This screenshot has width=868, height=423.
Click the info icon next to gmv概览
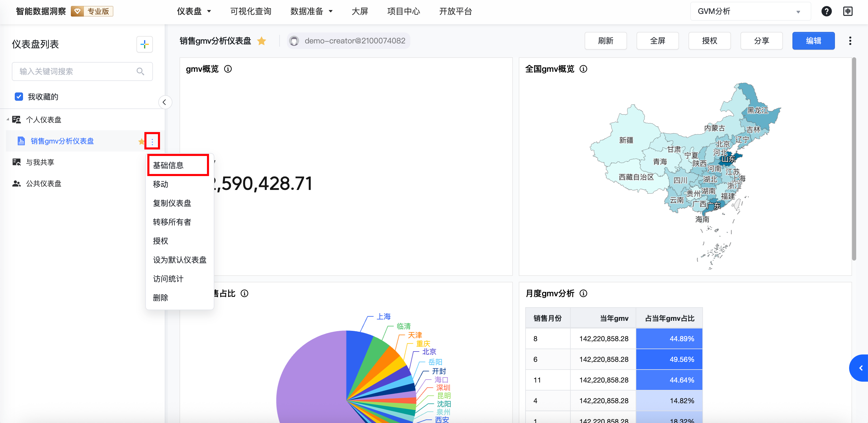228,69
